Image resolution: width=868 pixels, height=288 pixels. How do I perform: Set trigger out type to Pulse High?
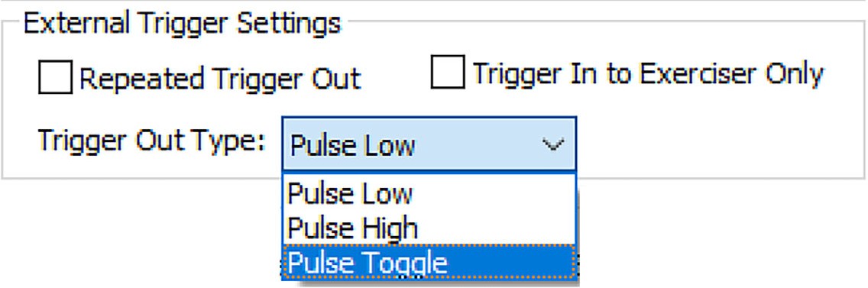coord(429,228)
